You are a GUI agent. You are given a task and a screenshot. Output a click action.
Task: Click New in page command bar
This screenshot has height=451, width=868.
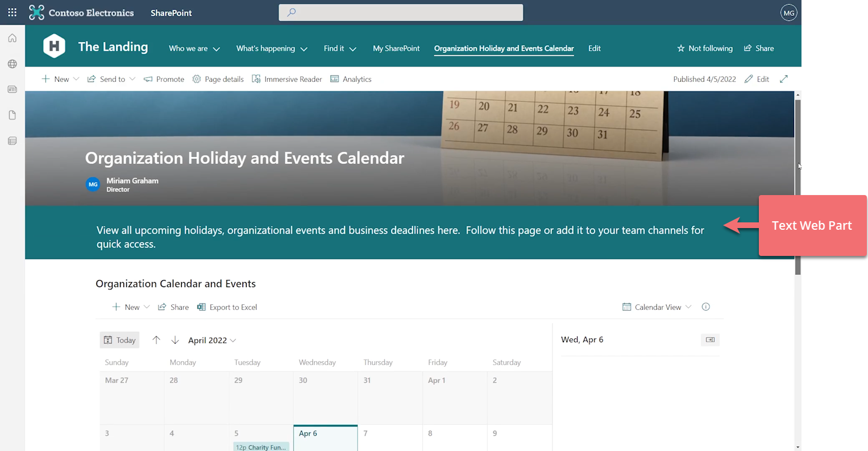(55, 79)
